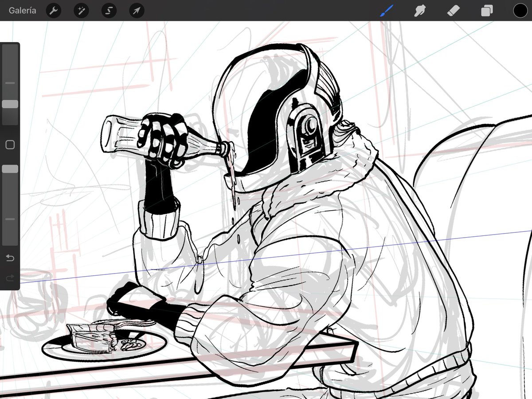This screenshot has height=399, width=532.
Task: Redo with the redo arrow
Action: (x=10, y=278)
